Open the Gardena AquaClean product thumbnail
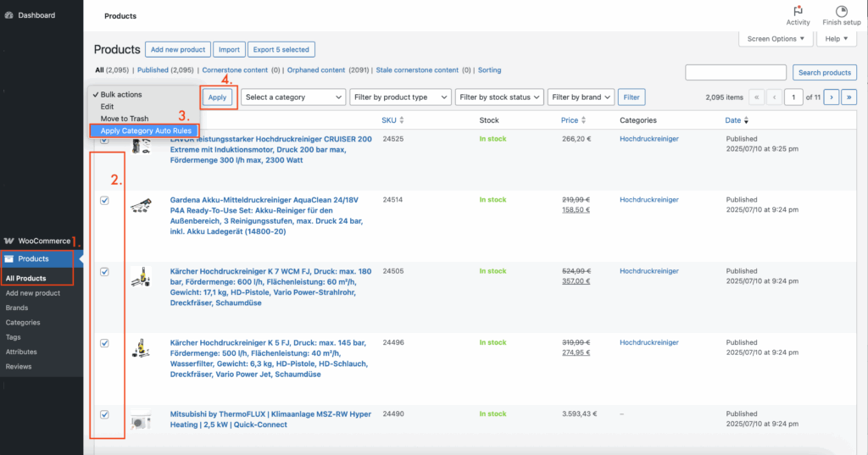Screen dimensions: 868x455 click(142, 206)
